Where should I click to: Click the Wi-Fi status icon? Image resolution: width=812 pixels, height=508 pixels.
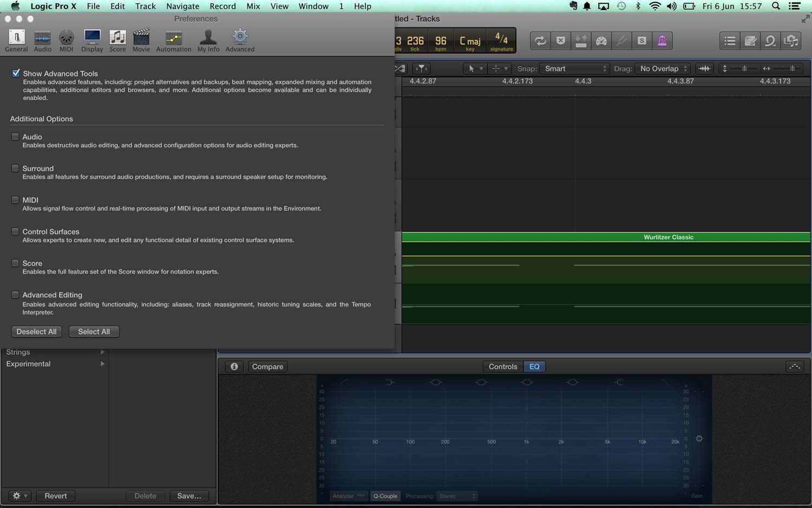(x=655, y=6)
